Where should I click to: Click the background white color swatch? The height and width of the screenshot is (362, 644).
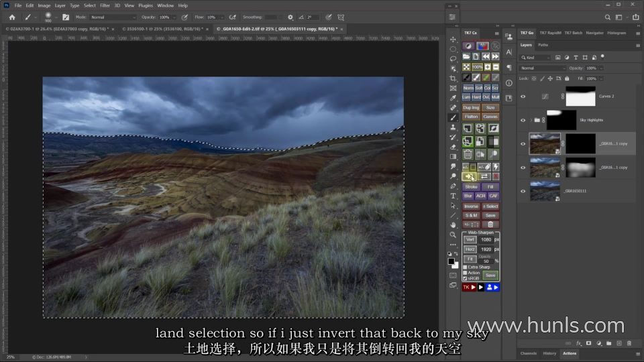tap(455, 265)
